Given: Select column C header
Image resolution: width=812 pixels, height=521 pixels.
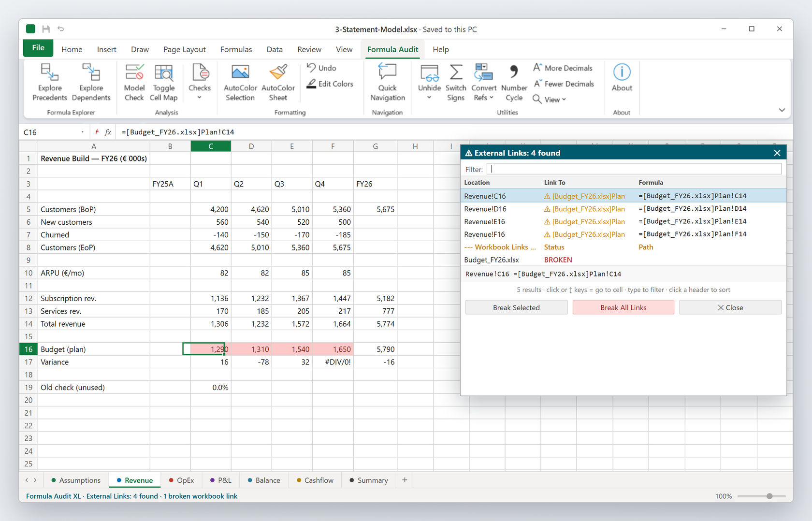Looking at the screenshot, I should tap(211, 146).
